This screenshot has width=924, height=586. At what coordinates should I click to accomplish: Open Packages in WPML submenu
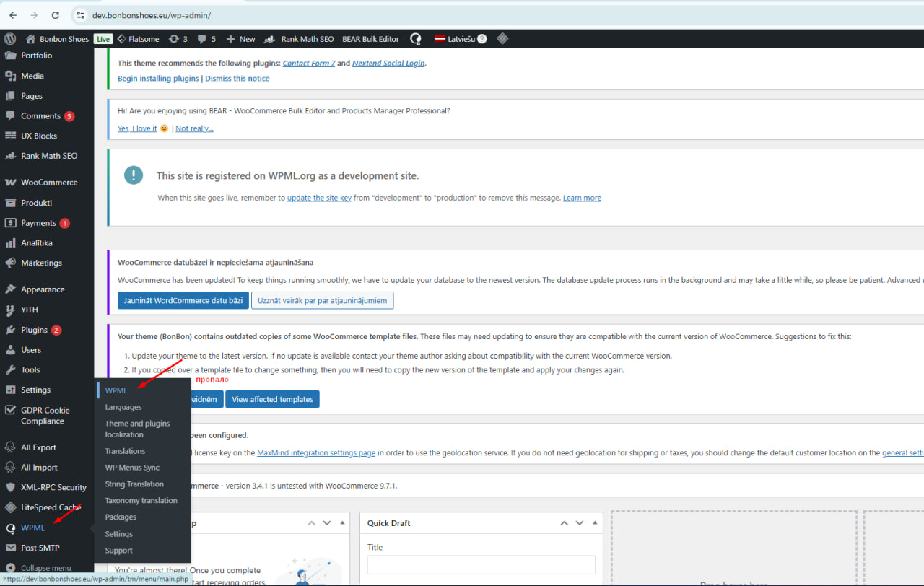(x=121, y=517)
